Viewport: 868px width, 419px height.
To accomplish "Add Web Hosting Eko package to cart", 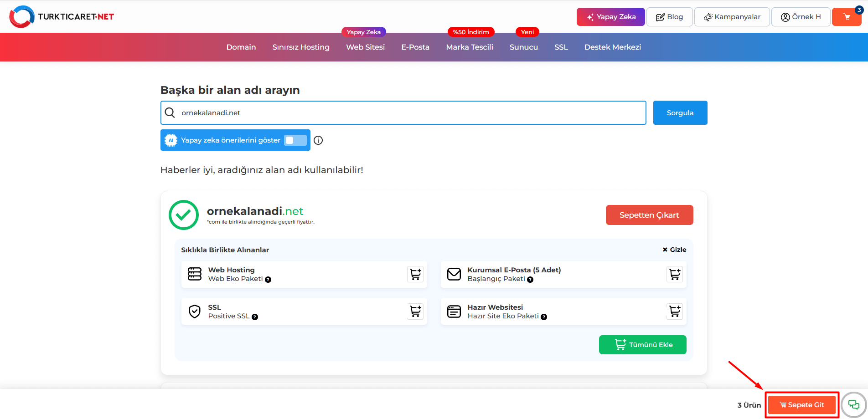I will (415, 274).
